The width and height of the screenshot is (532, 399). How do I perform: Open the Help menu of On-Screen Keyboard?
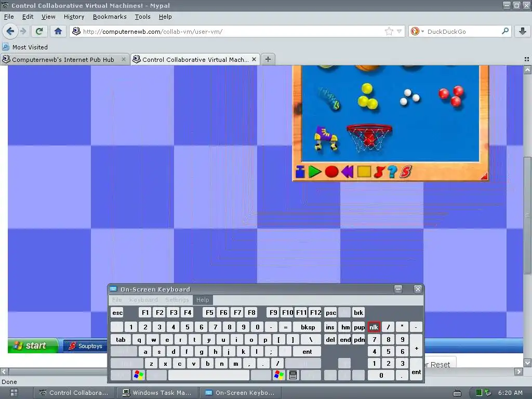click(x=203, y=300)
